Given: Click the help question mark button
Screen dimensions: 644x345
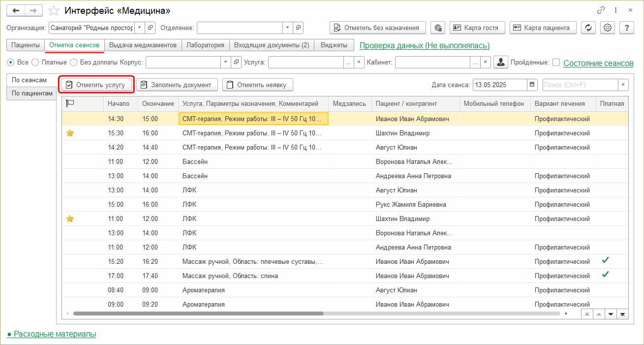Looking at the screenshot, I should pyautogui.click(x=626, y=28).
